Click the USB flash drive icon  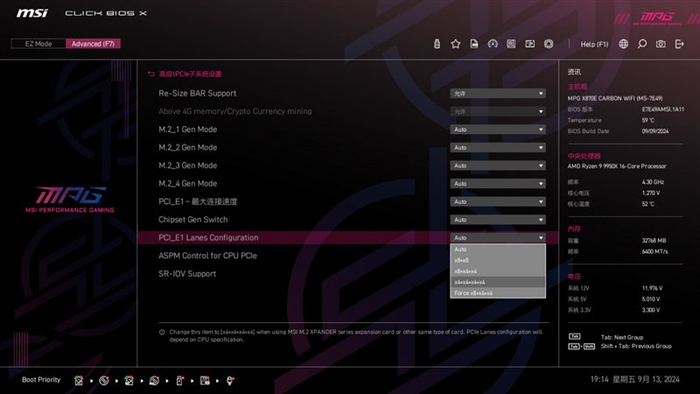437,44
